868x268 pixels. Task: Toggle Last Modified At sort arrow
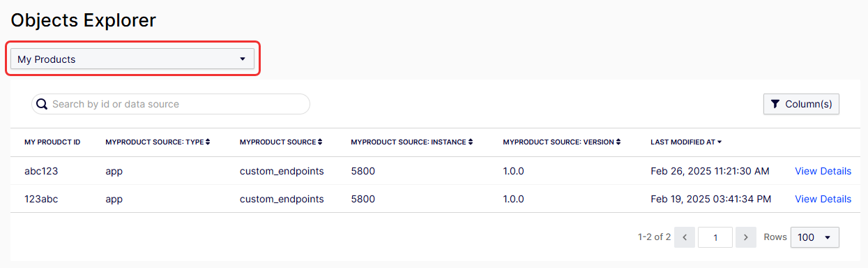[x=719, y=142]
